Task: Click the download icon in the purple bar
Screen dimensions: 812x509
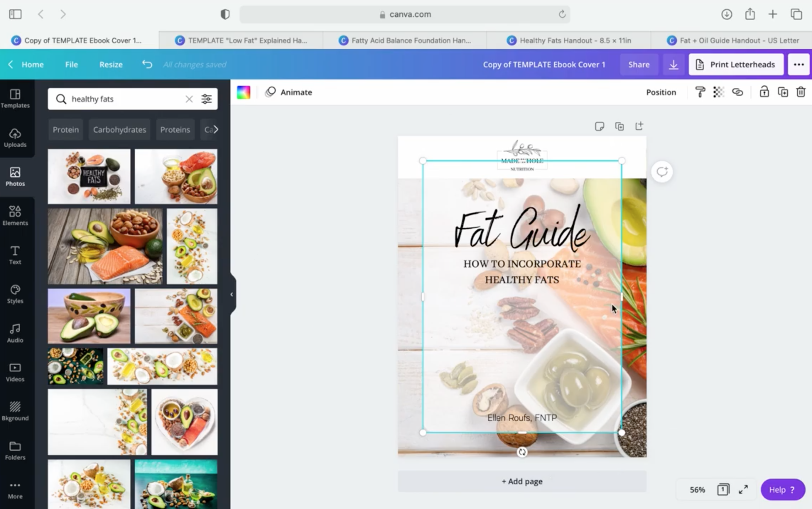Action: click(x=673, y=64)
